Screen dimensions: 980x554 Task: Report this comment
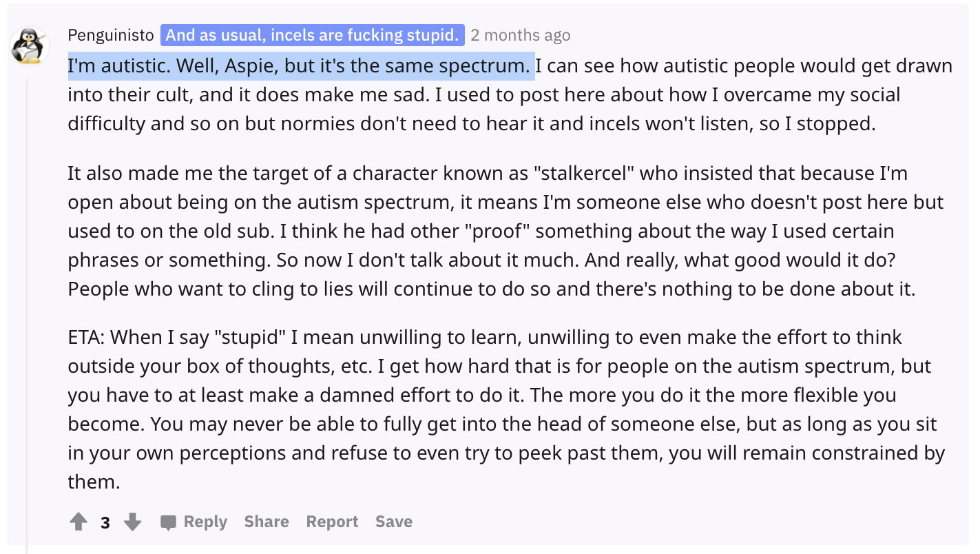pyautogui.click(x=332, y=522)
